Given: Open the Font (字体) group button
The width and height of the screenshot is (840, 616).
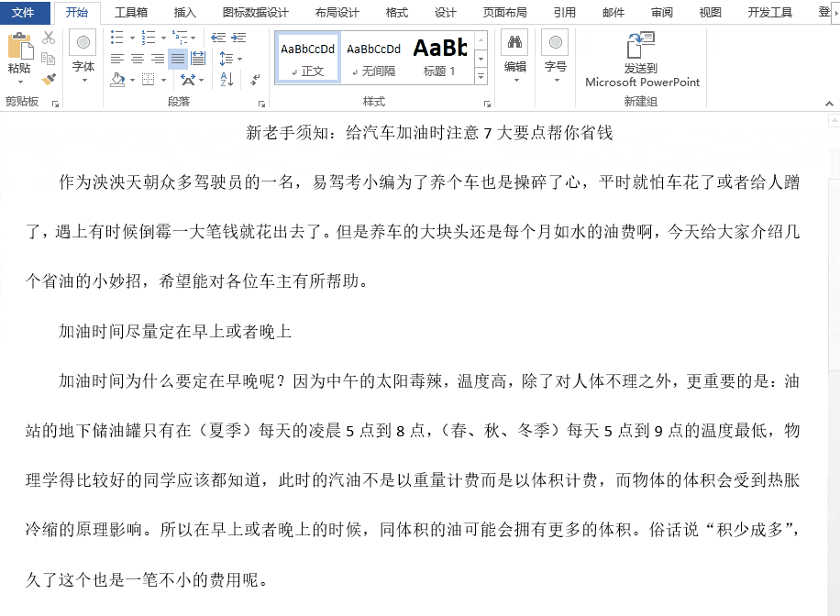Looking at the screenshot, I should tap(83, 57).
